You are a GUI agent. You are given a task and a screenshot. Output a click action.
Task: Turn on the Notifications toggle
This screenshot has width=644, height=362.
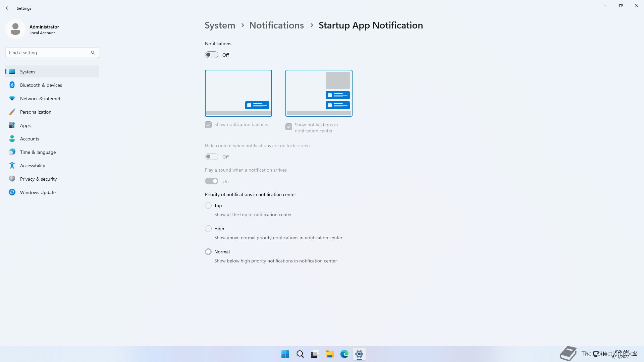click(212, 55)
